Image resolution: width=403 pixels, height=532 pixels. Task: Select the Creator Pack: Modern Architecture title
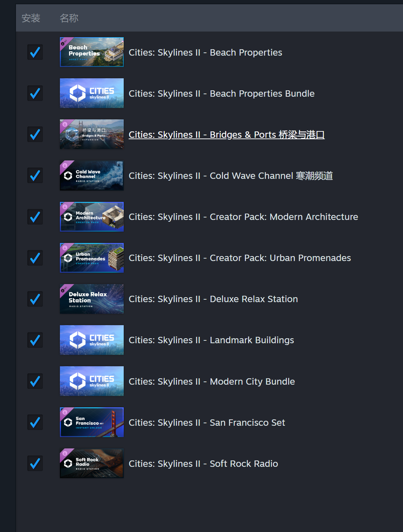pyautogui.click(x=243, y=217)
